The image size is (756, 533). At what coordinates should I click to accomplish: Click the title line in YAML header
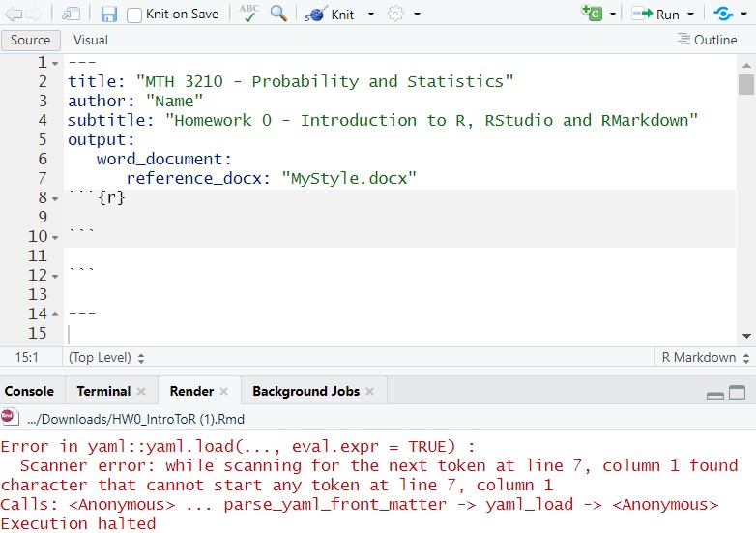point(291,81)
